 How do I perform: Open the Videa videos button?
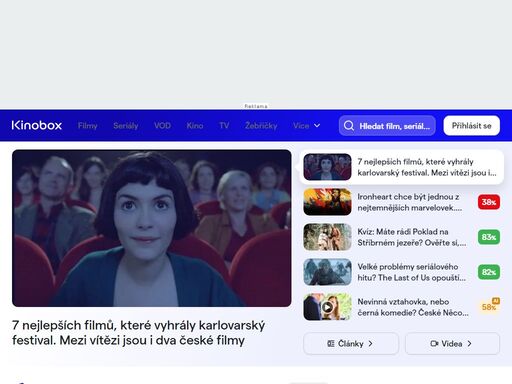(452, 343)
